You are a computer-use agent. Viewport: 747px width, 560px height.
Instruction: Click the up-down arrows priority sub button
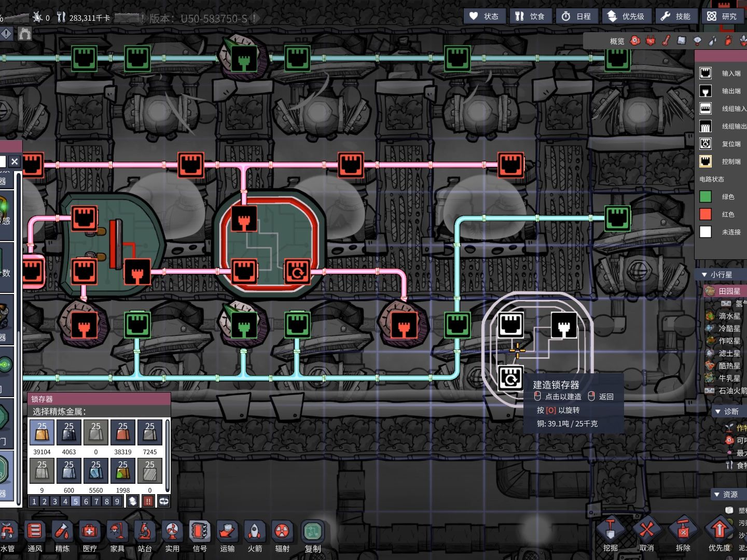tap(133, 501)
